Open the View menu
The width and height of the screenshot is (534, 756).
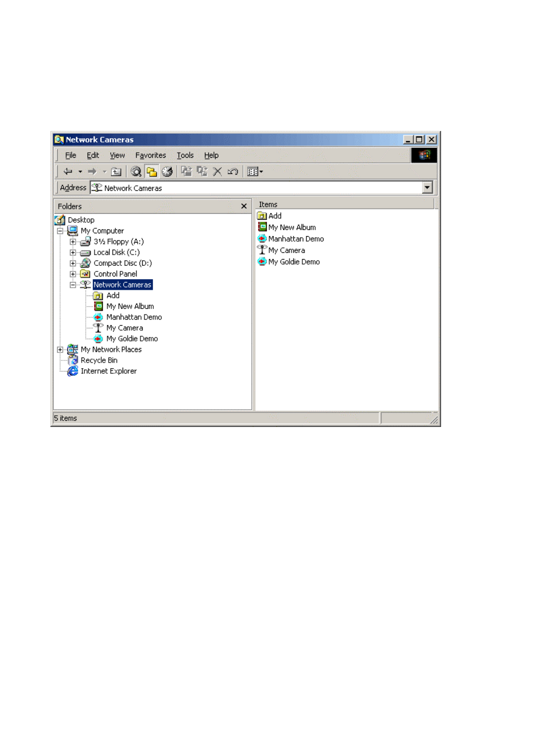pos(117,156)
